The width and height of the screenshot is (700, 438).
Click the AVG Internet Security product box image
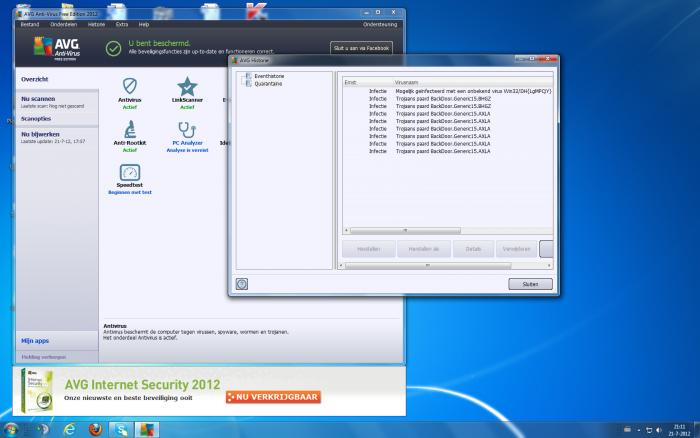point(36,391)
